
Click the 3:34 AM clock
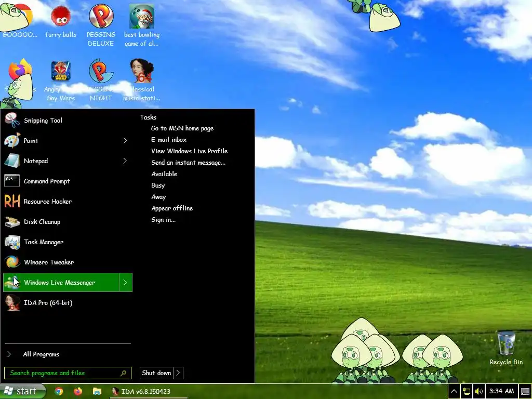[x=501, y=391]
